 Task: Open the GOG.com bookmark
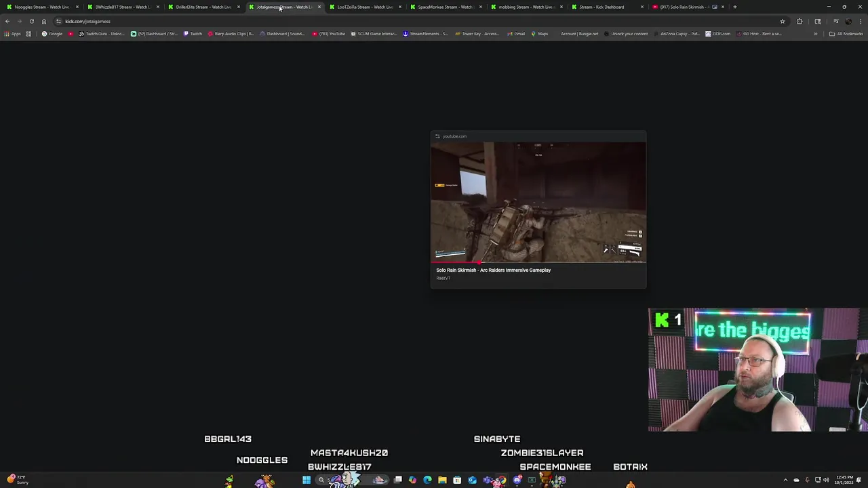[x=718, y=34]
